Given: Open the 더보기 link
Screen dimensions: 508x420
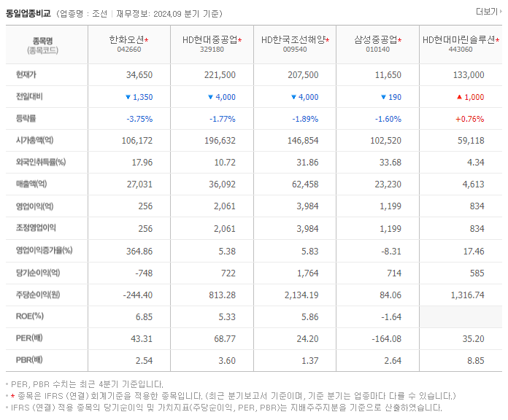Looking at the screenshot, I should pos(488,12).
